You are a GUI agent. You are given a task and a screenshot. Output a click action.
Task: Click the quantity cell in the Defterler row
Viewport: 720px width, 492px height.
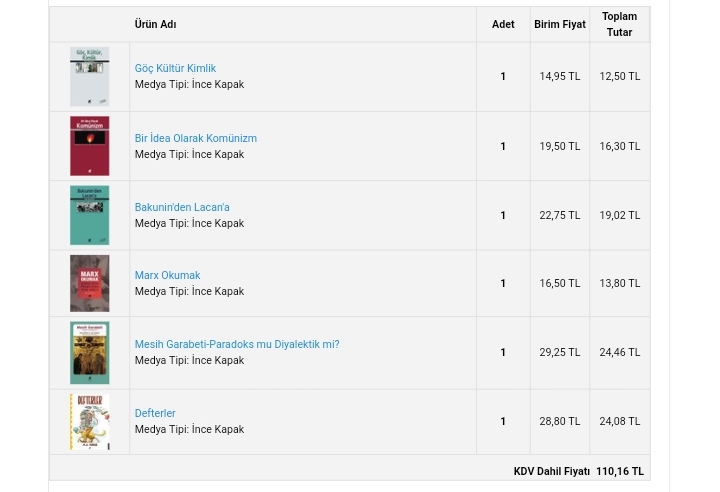coord(503,421)
